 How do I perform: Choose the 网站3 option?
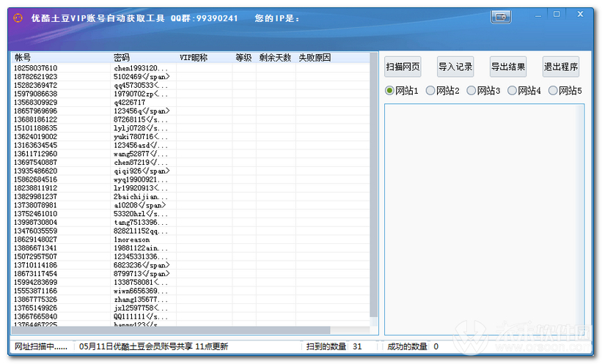click(471, 91)
